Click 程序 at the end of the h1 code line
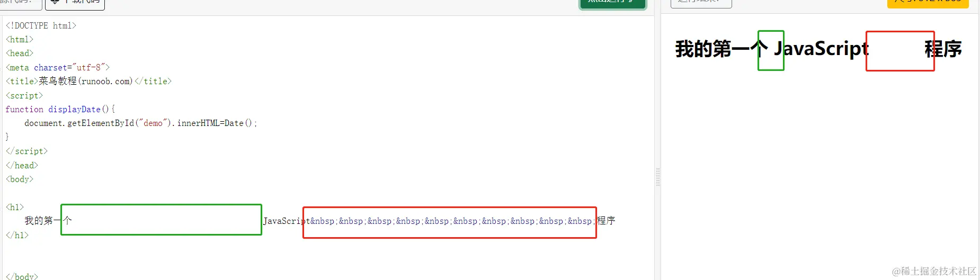This screenshot has height=280, width=980. click(606, 221)
